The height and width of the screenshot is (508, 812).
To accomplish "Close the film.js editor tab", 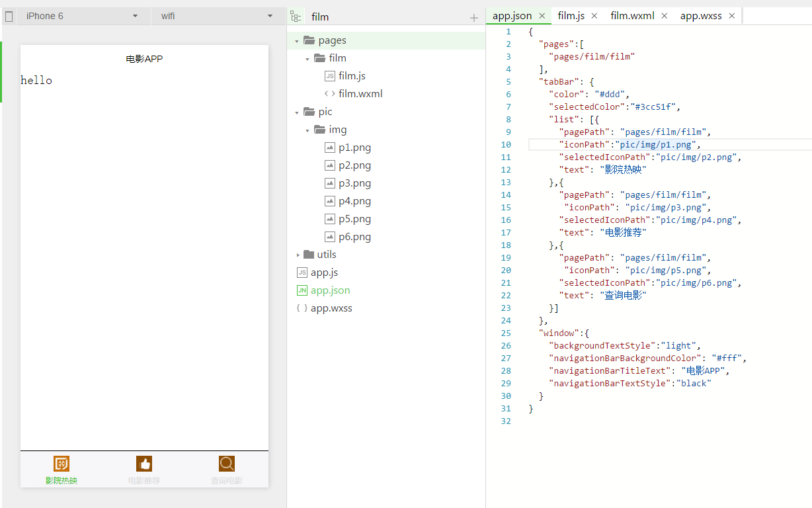I will click(x=594, y=16).
